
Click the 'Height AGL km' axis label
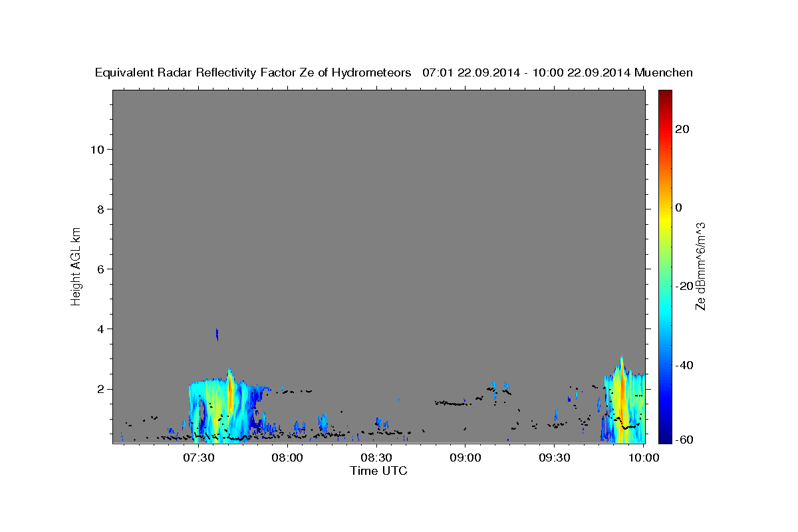pyautogui.click(x=76, y=265)
